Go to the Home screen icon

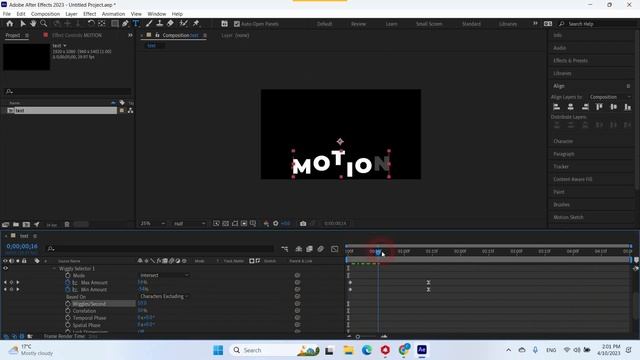point(10,24)
